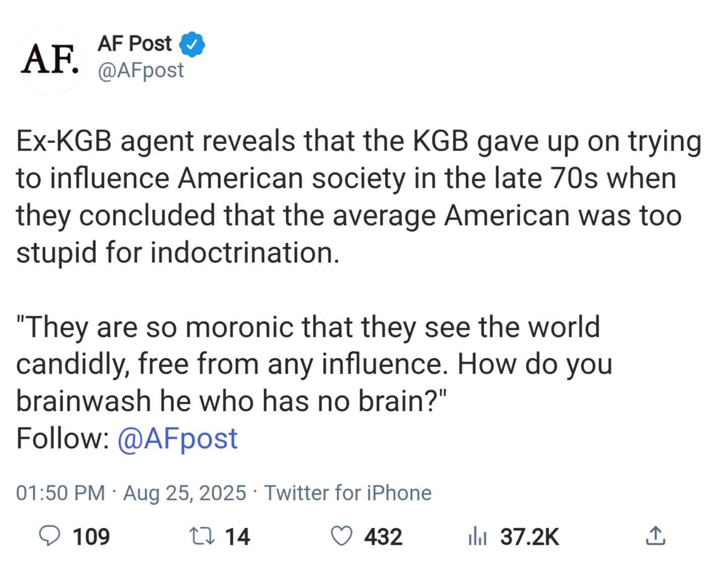Click the 01:50 PM timestamp
This screenshot has width=724, height=588.
pos(60,493)
